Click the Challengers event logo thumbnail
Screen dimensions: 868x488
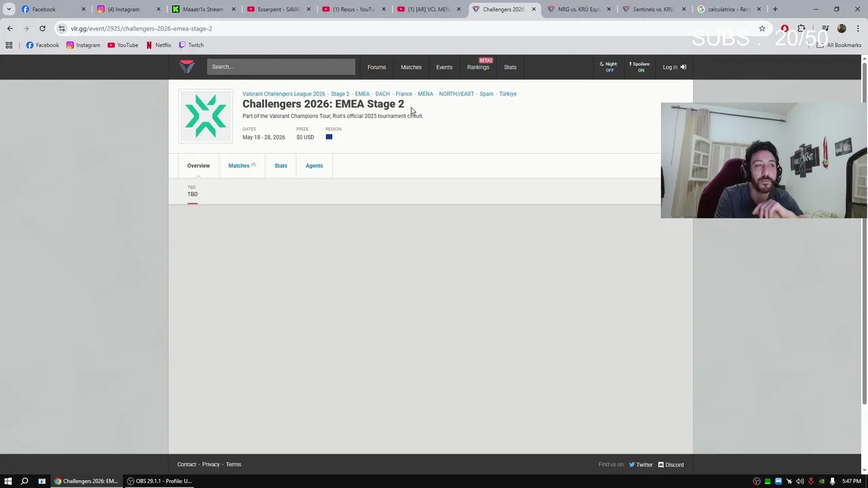point(205,116)
